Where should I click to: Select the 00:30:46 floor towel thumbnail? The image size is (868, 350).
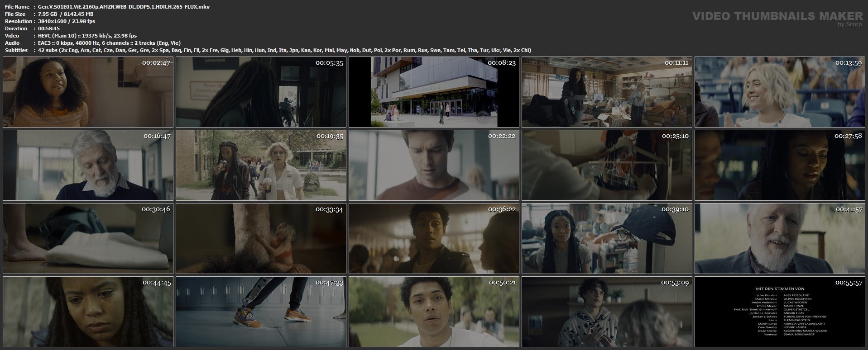(88, 238)
